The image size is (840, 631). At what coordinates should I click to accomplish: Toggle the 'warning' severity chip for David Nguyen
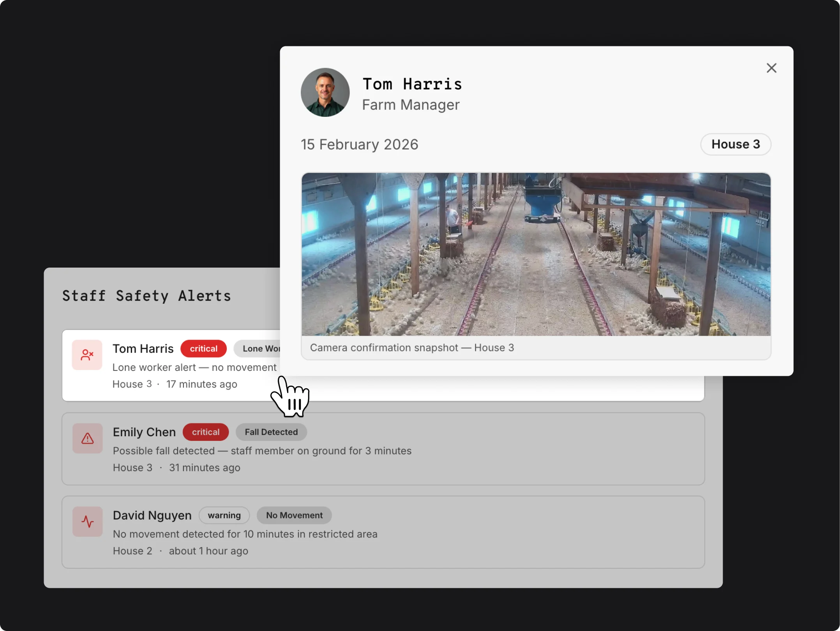tap(224, 515)
